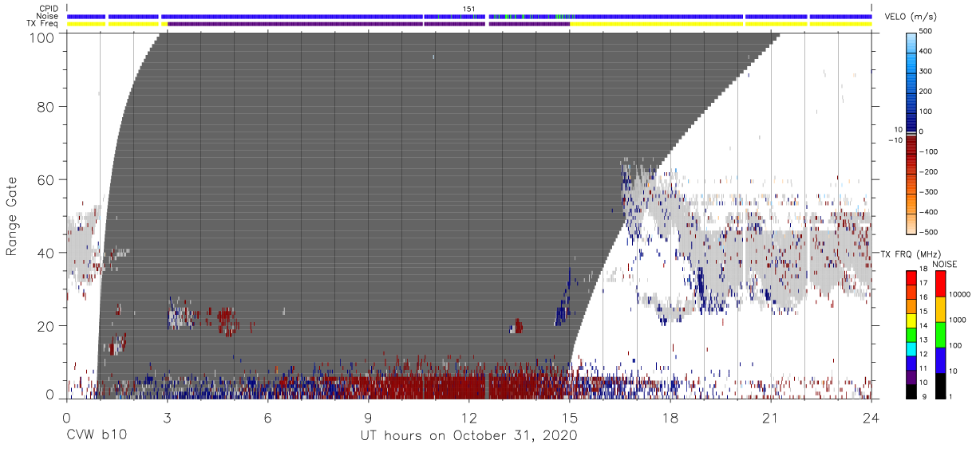Click the 'CVW b10' radar label
The height and width of the screenshot is (452, 980).
[97, 436]
